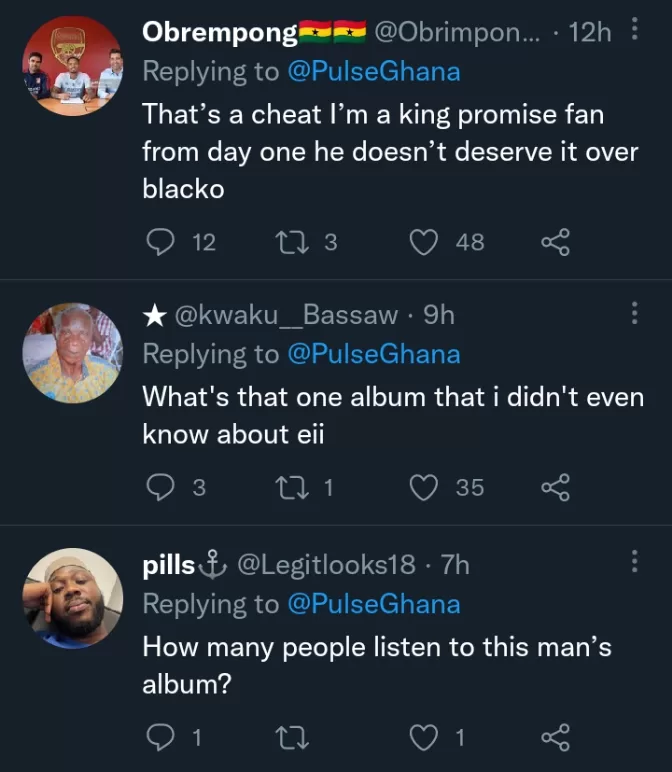Reply to Obrempong's tweet

point(160,241)
